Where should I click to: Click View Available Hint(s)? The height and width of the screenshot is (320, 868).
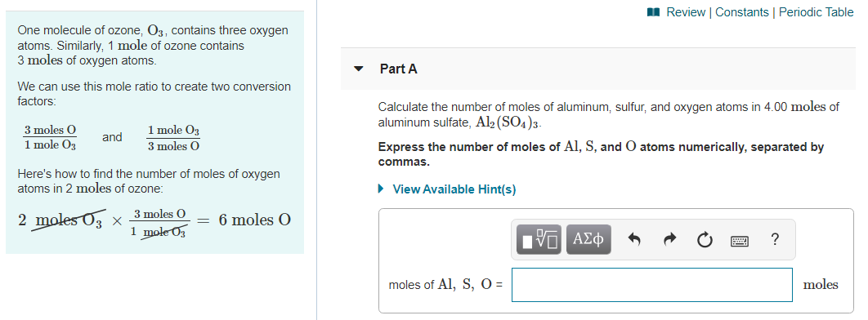(x=454, y=189)
